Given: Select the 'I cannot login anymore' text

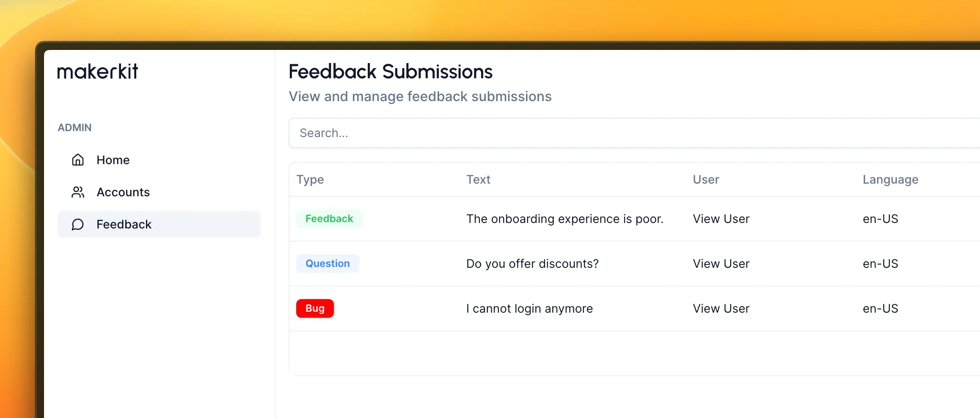Looking at the screenshot, I should pos(529,308).
